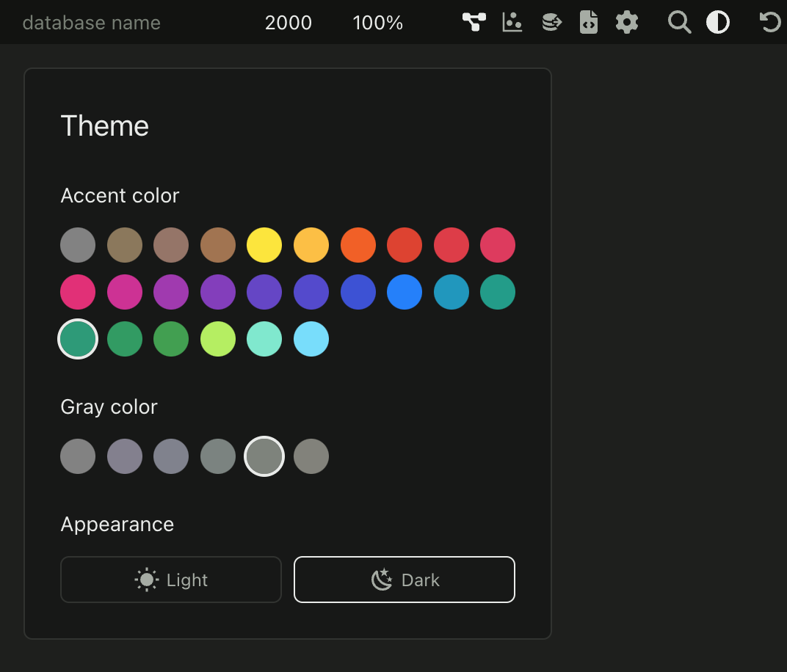Click the search magnifier icon

click(x=679, y=22)
